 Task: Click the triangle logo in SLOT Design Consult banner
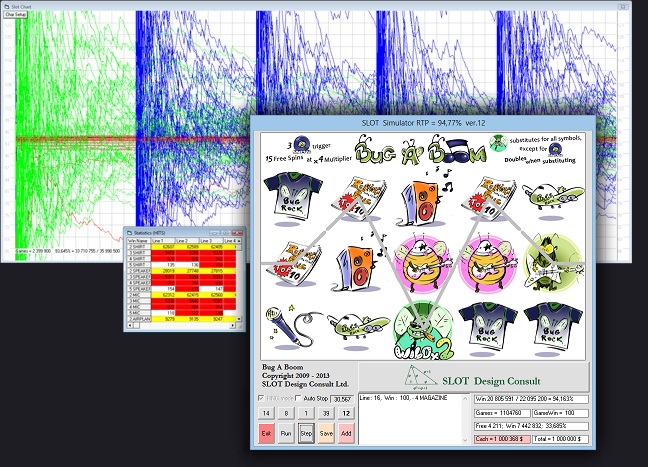click(x=421, y=377)
